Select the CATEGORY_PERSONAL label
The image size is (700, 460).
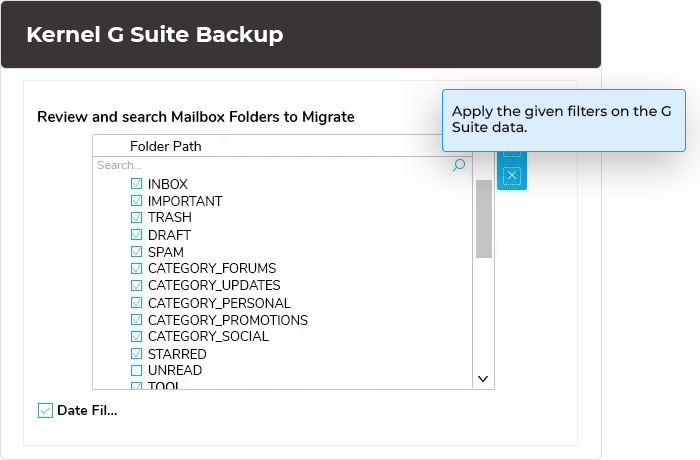219,303
